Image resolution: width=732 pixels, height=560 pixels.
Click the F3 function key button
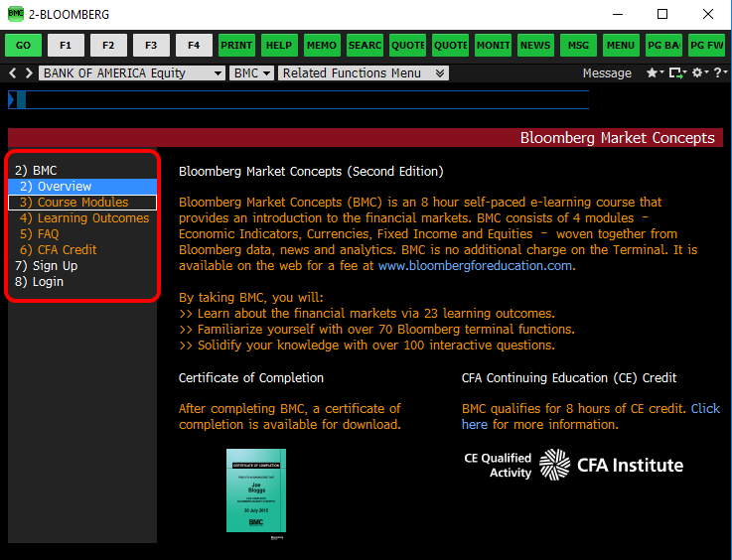pos(151,46)
